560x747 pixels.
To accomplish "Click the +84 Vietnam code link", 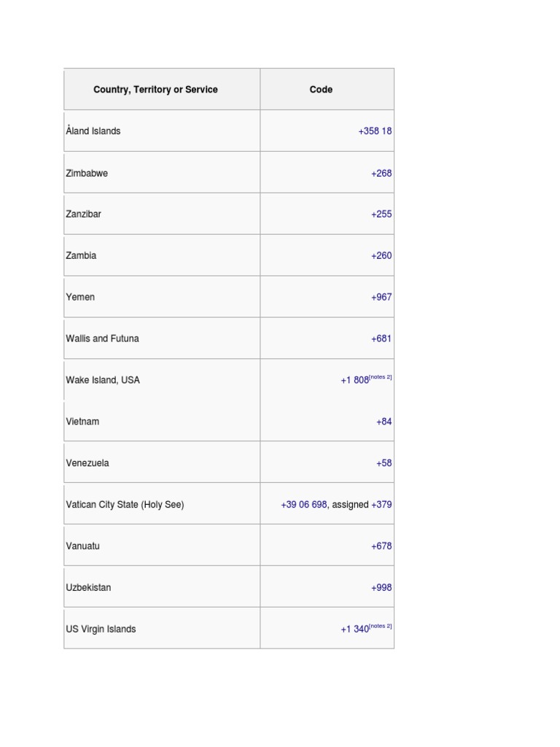I will click(x=384, y=422).
